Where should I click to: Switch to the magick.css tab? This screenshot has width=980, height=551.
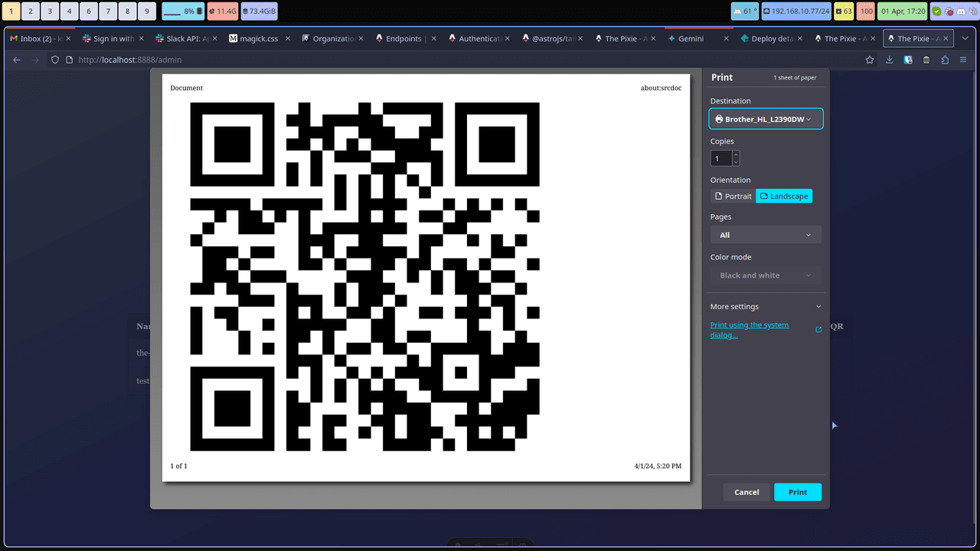pos(257,38)
